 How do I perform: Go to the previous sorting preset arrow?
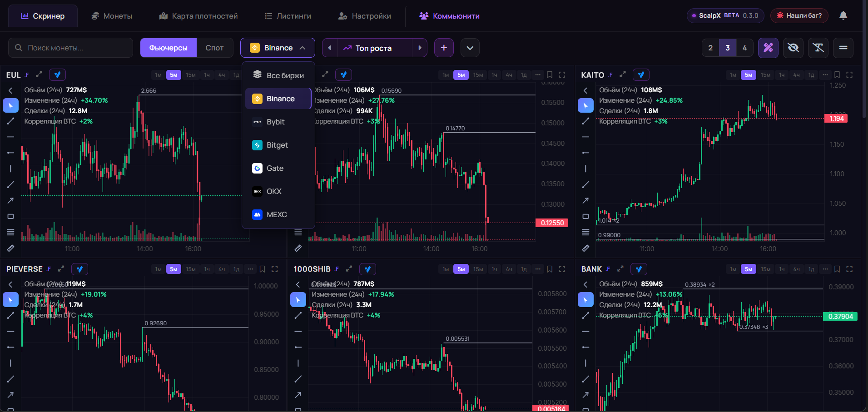click(x=330, y=48)
